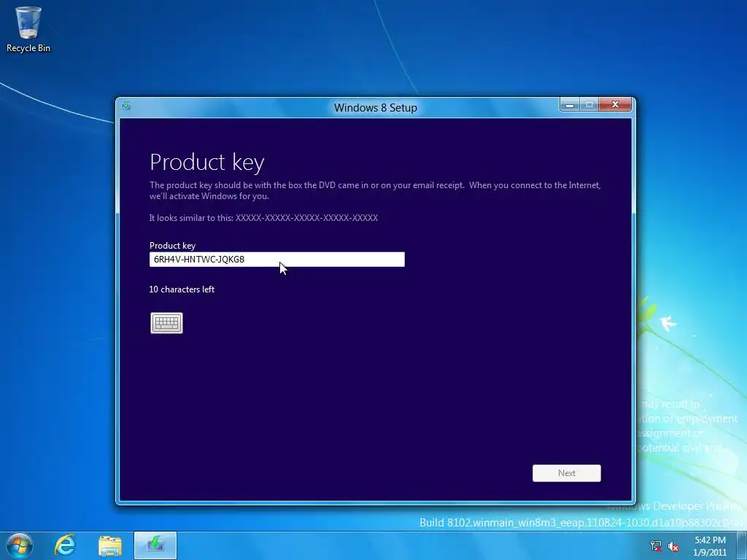Screen dimensions: 747x560
Task: Click the '10 characters left' text
Action: (182, 289)
